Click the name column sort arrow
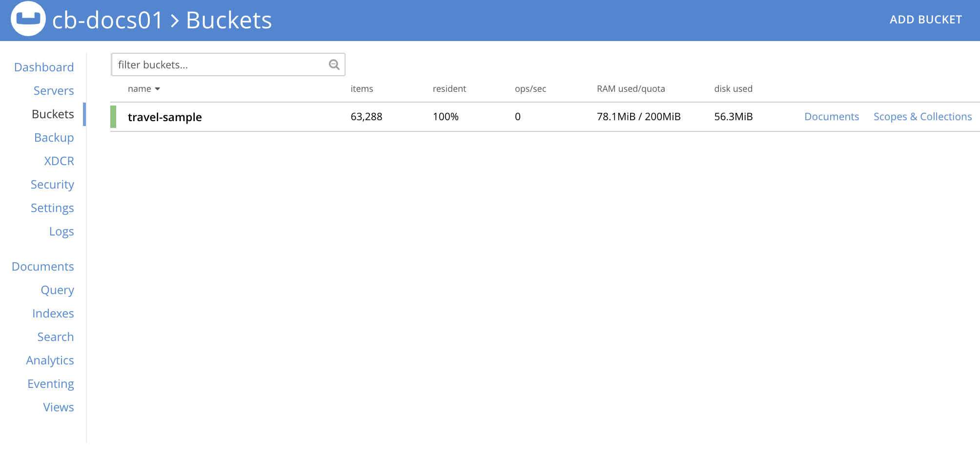Viewport: 980px width, 467px height. (157, 89)
